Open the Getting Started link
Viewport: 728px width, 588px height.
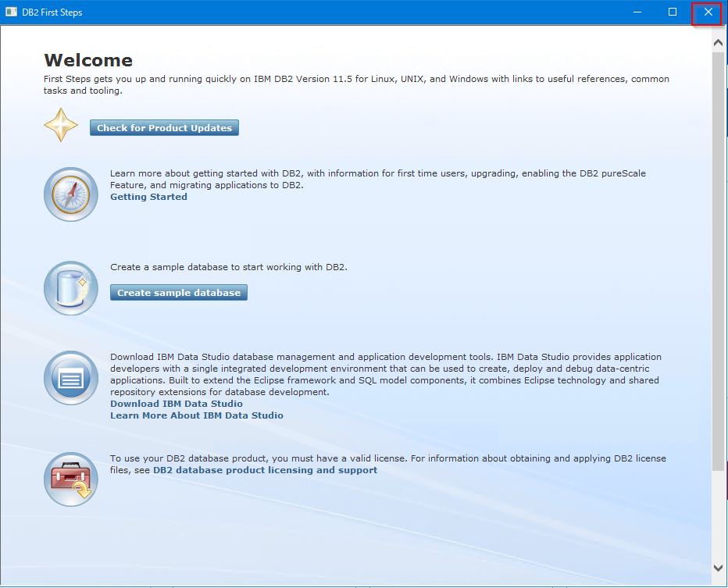148,197
